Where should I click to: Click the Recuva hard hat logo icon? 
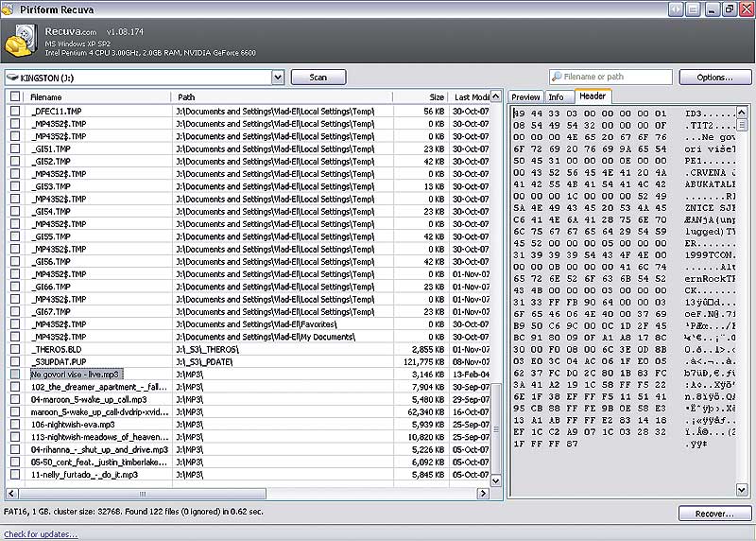[x=20, y=41]
